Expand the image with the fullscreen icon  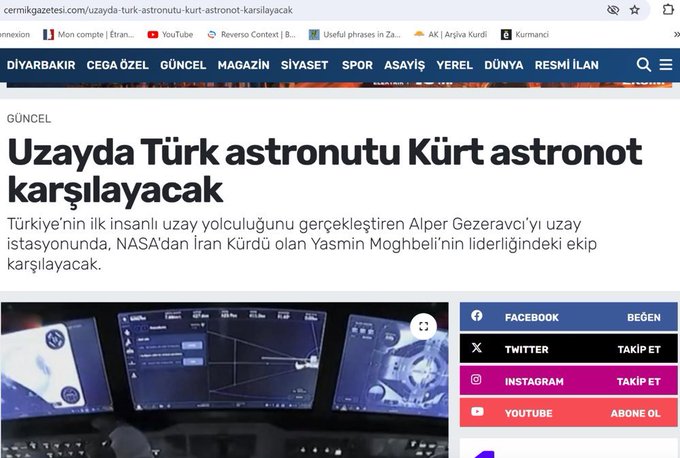click(424, 327)
